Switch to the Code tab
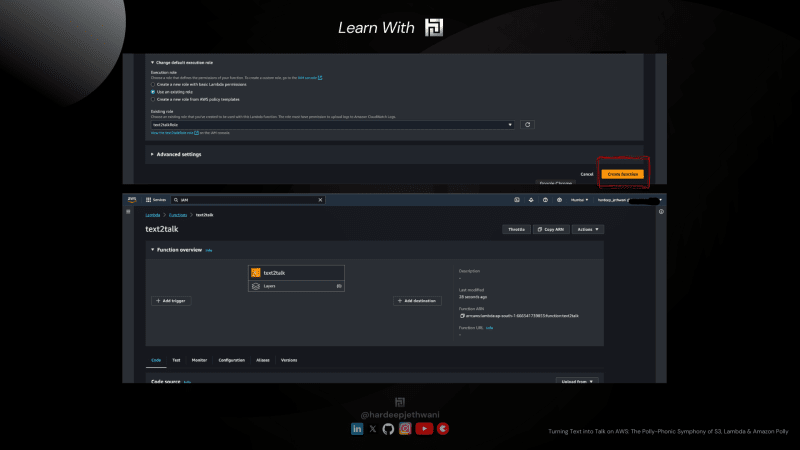 tap(156, 360)
